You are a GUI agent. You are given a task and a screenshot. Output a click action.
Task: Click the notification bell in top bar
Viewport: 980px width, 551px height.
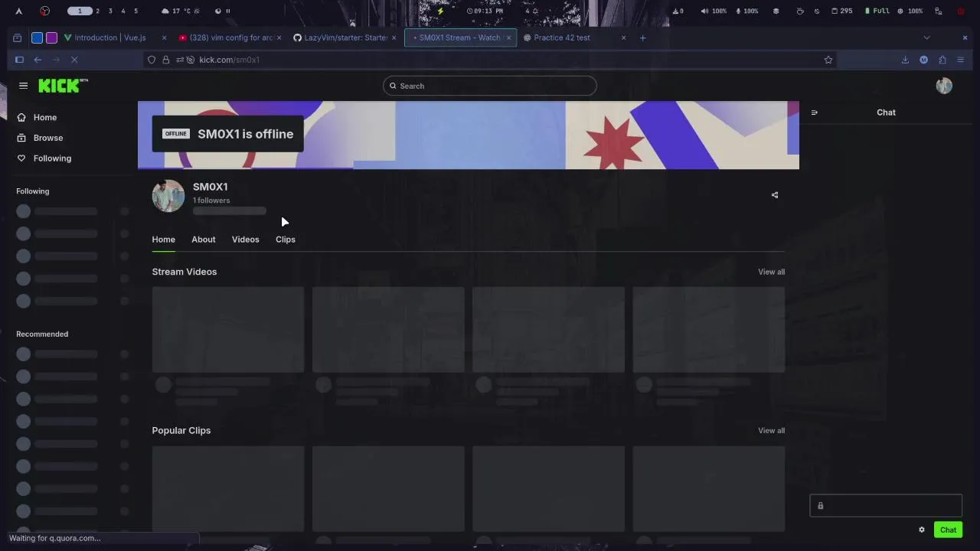(x=535, y=11)
